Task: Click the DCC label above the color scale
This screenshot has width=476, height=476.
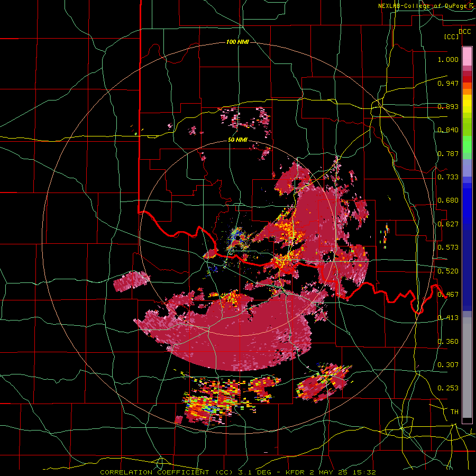Action: tap(464, 32)
